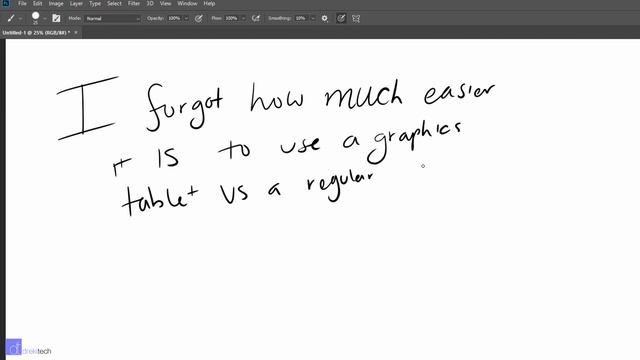Toggle pressure for size icon
Image resolution: width=640 pixels, height=360 pixels.
[x=341, y=18]
